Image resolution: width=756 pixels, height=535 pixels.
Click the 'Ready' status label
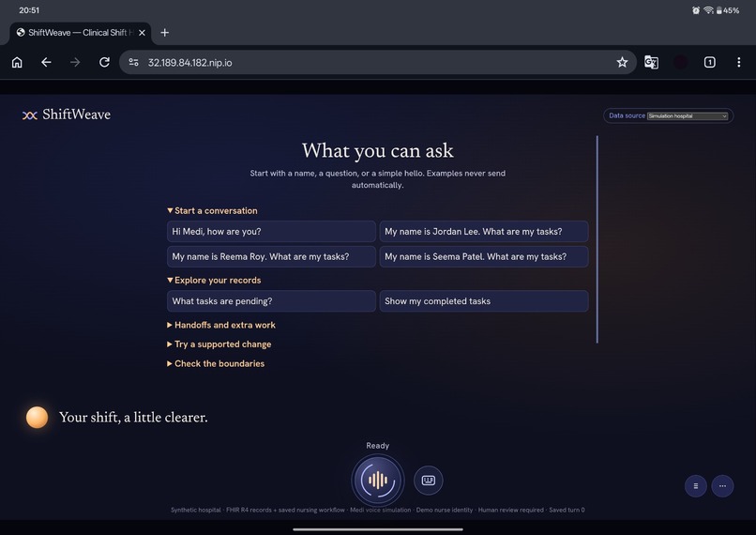pyautogui.click(x=377, y=446)
